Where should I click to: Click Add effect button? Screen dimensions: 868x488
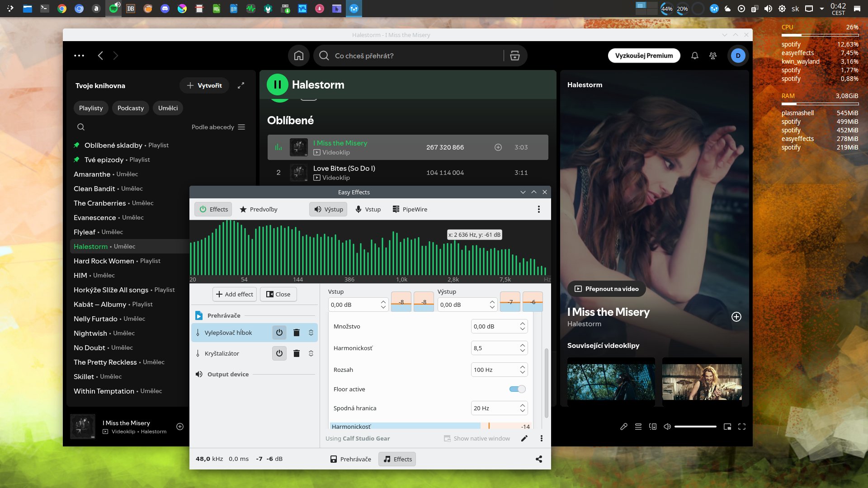235,294
